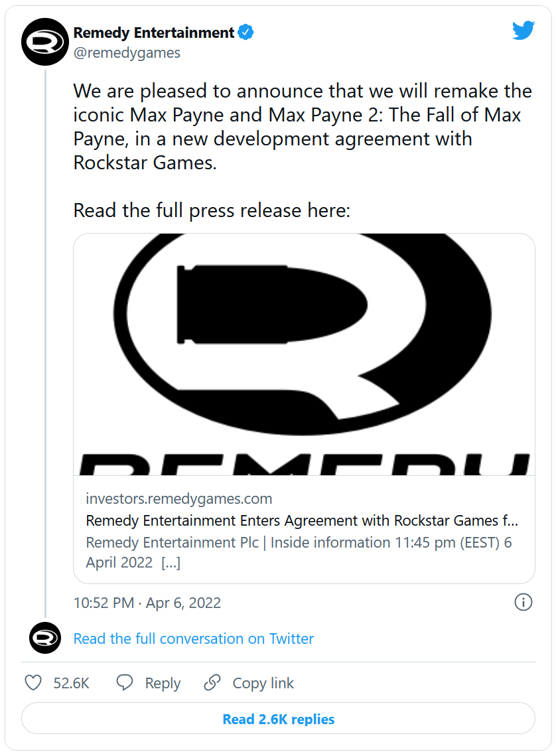The width and height of the screenshot is (556, 756).
Task: Open the 10:52 PM Apr 6, 2022 timestamp
Action: 147,603
